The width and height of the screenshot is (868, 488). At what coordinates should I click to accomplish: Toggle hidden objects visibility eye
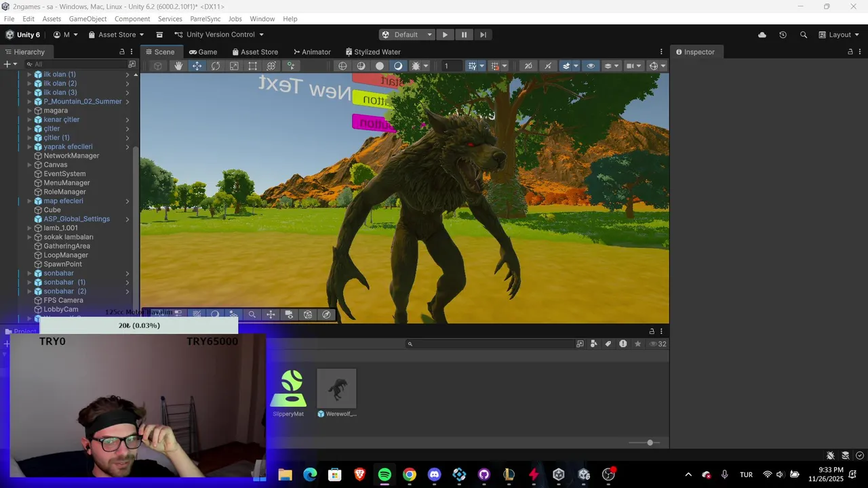coord(591,66)
